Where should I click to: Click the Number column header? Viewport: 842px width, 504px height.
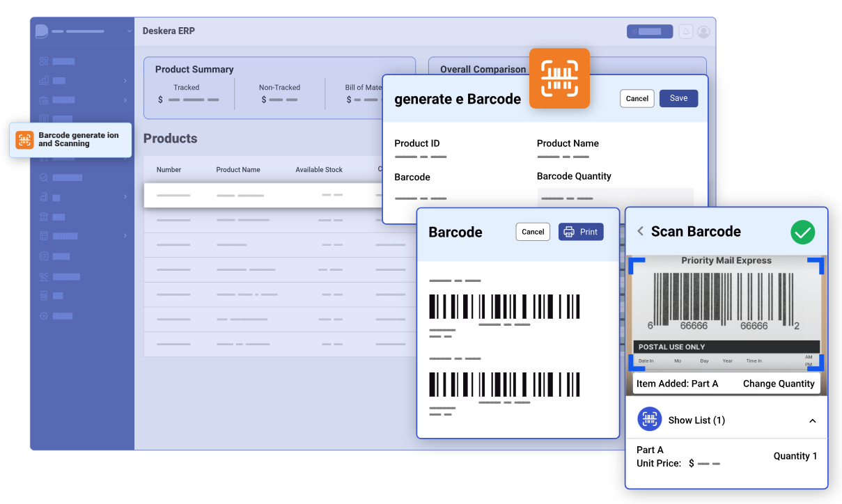click(169, 170)
